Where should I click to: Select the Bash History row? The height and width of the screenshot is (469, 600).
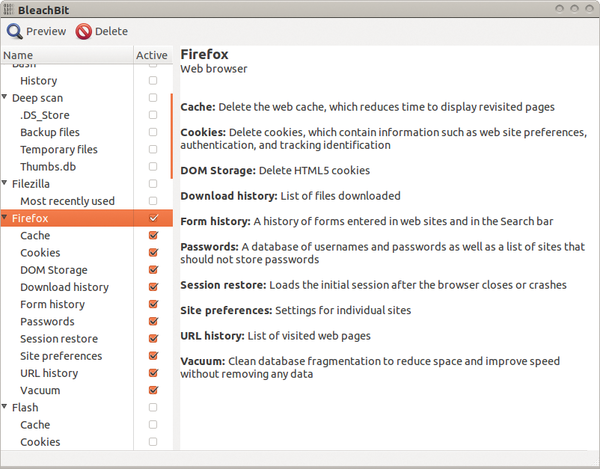[86, 80]
